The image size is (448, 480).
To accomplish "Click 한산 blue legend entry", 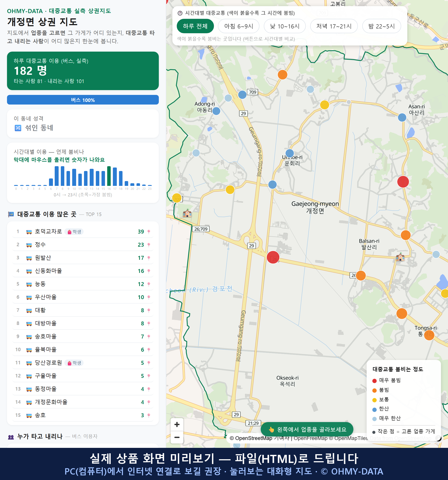I will 381,409.
